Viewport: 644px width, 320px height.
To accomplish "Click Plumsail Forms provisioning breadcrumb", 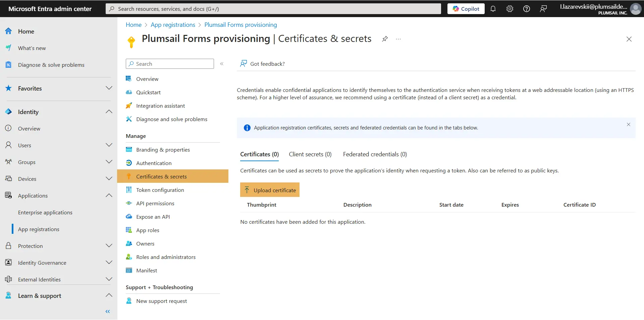I will [240, 25].
